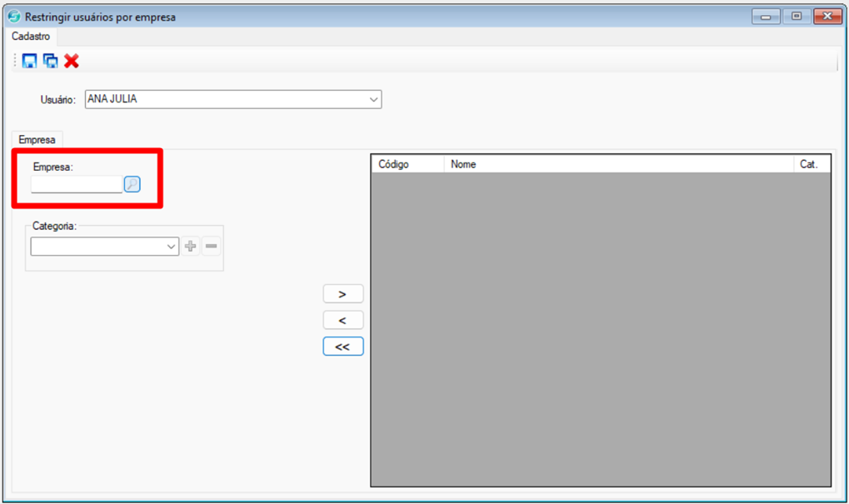849x504 pixels.
Task: Minimize the Restringir usuários window
Action: coord(766,16)
